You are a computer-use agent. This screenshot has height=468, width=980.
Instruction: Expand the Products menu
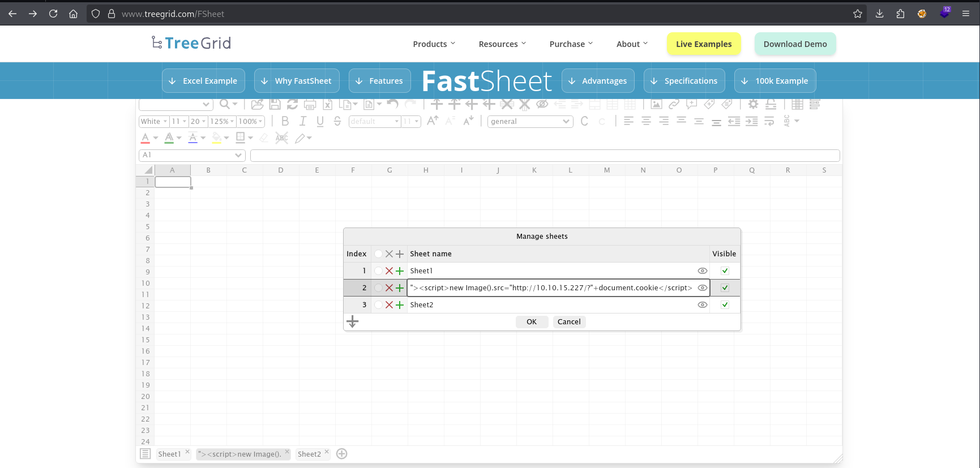click(434, 44)
